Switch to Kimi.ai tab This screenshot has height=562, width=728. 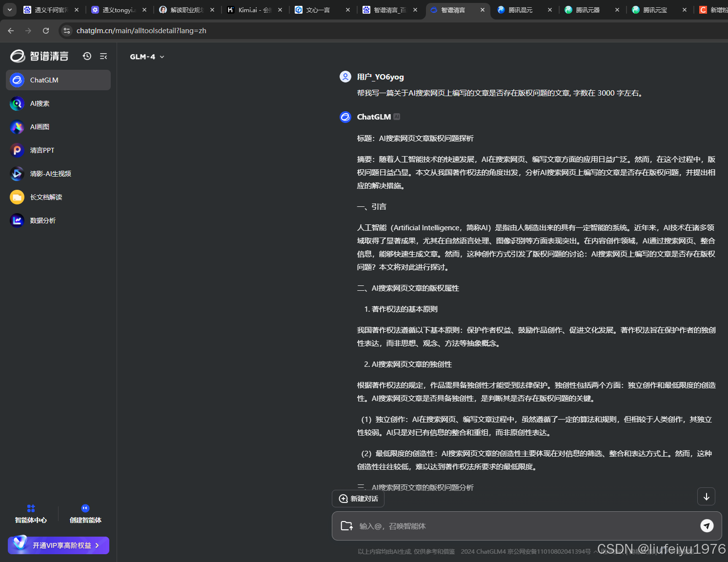[254, 10]
